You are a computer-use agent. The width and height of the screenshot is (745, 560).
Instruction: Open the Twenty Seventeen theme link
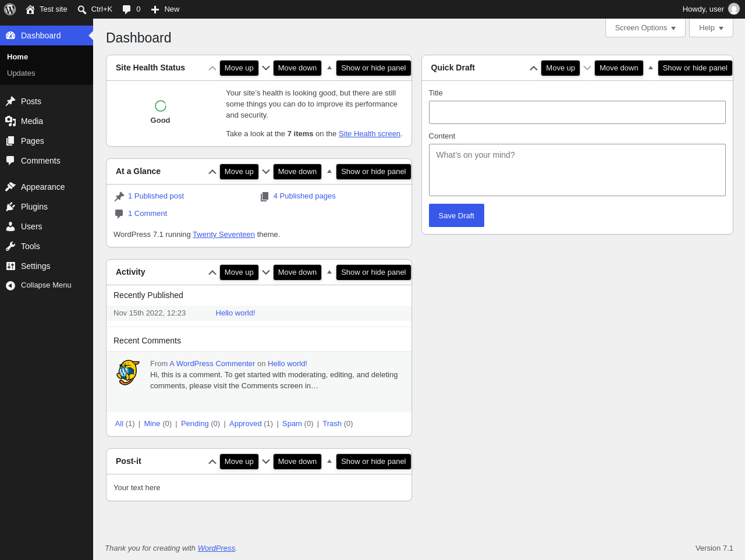tap(223, 235)
